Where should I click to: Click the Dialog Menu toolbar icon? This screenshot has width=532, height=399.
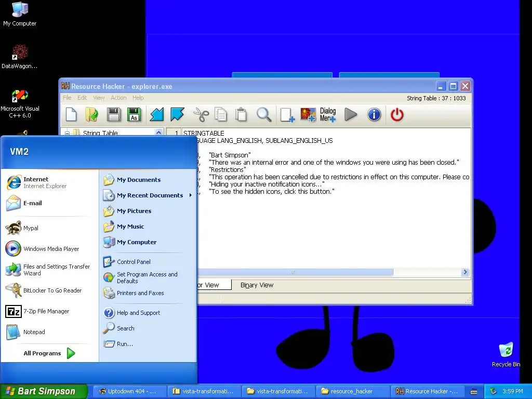(328, 115)
